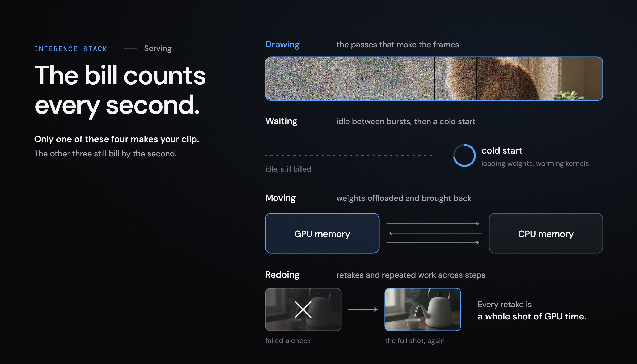This screenshot has width=637, height=364.
Task: Click the Moving heading
Action: [280, 198]
